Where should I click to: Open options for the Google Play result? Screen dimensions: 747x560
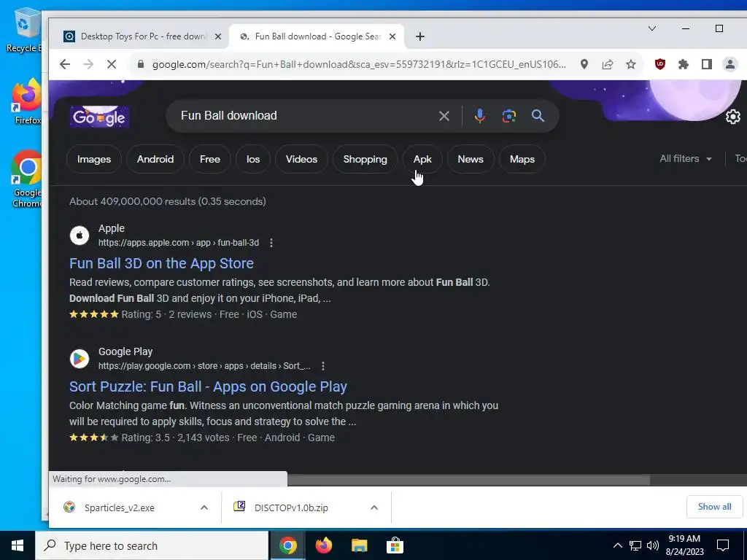point(323,366)
